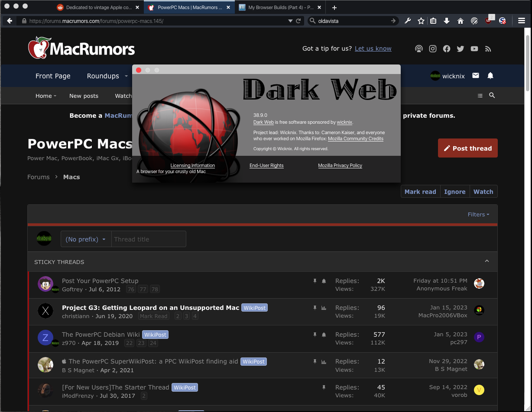Click Mark Read on Project G3 thread

[x=154, y=316]
